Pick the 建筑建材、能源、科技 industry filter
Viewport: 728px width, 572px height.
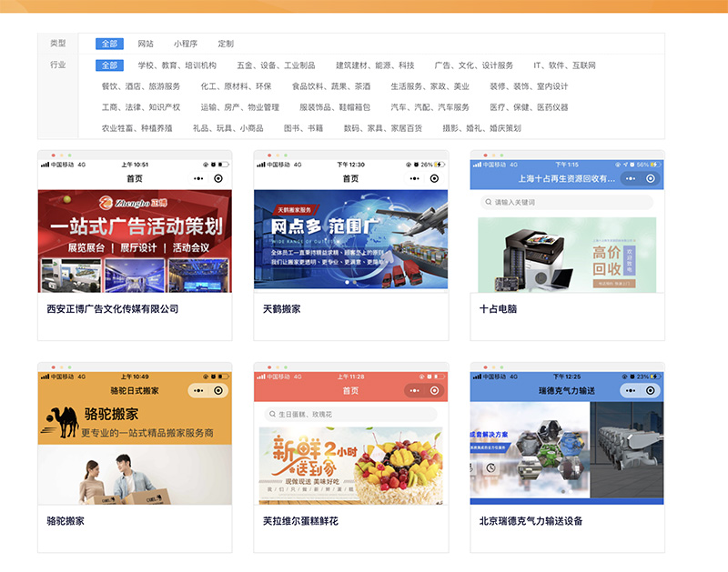click(375, 65)
